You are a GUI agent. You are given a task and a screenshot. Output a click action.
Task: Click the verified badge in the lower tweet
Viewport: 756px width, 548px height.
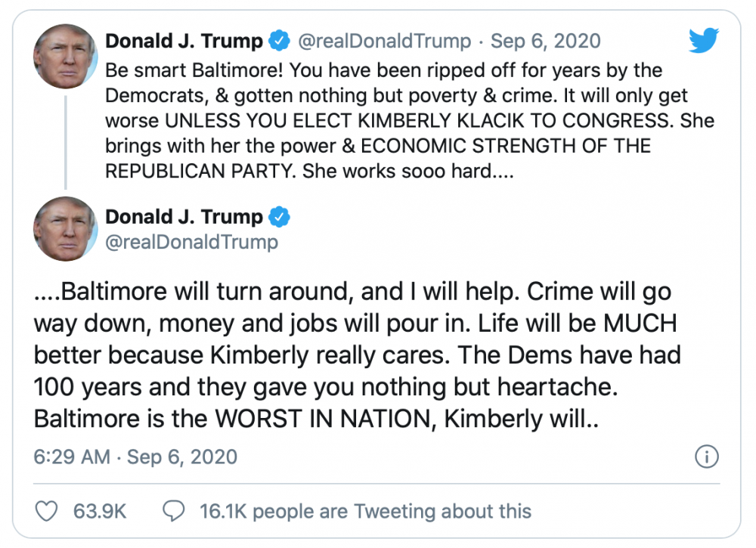point(279,217)
